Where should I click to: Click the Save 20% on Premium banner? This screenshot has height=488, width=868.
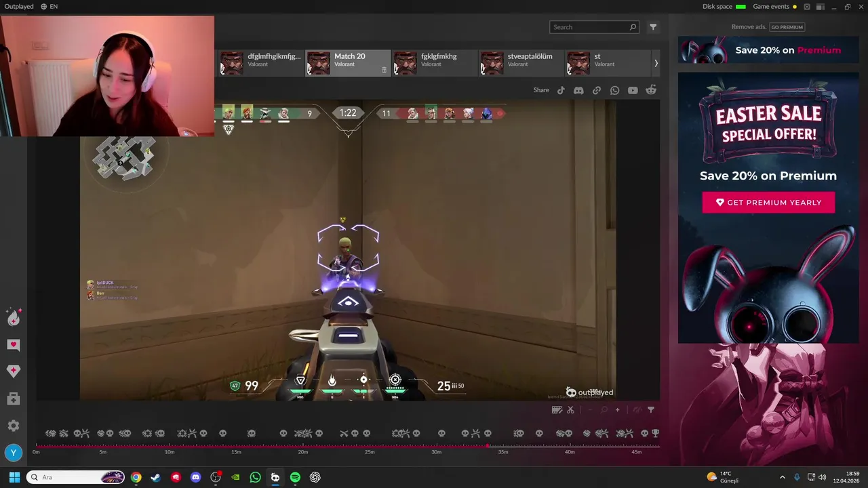pos(768,50)
